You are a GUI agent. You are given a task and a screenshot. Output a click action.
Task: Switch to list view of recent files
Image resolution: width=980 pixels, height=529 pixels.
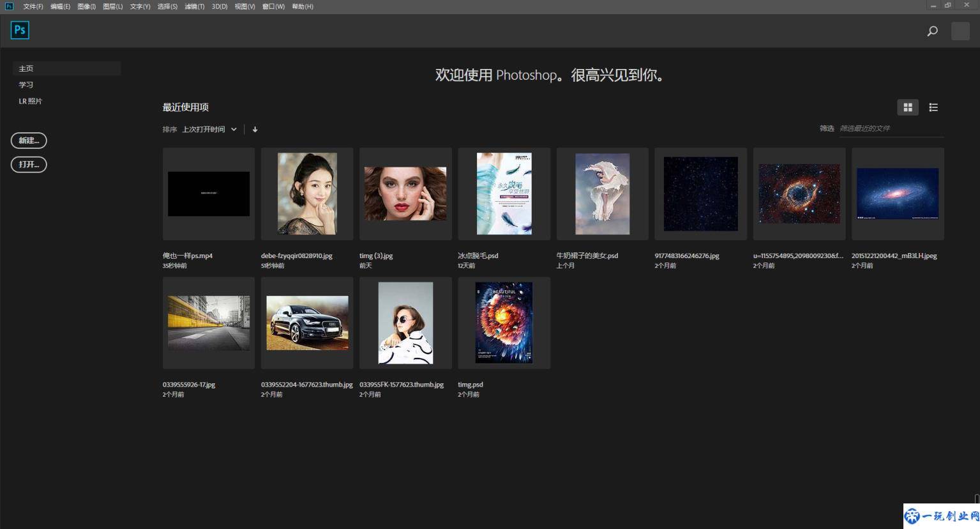pos(933,107)
